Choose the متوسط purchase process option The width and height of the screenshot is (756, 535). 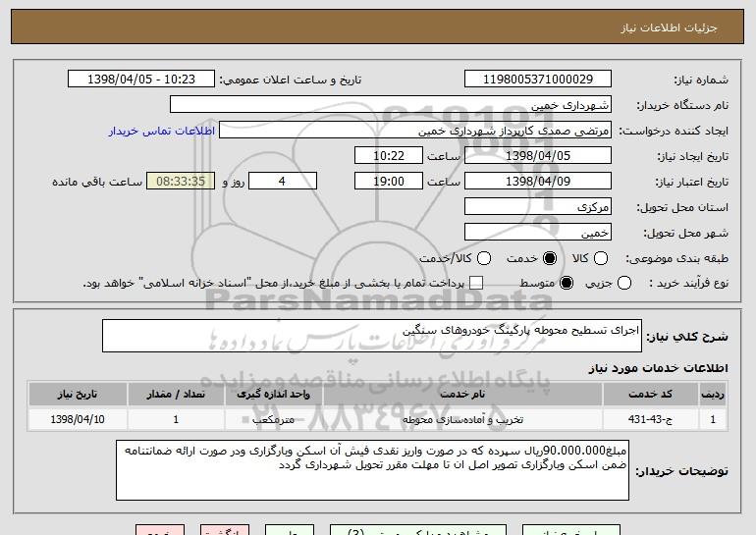coord(567,283)
